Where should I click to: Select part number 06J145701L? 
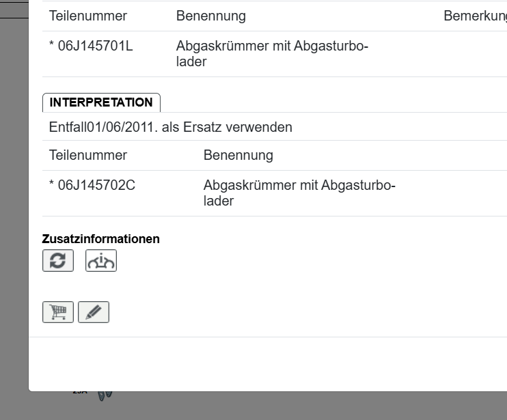tap(95, 46)
